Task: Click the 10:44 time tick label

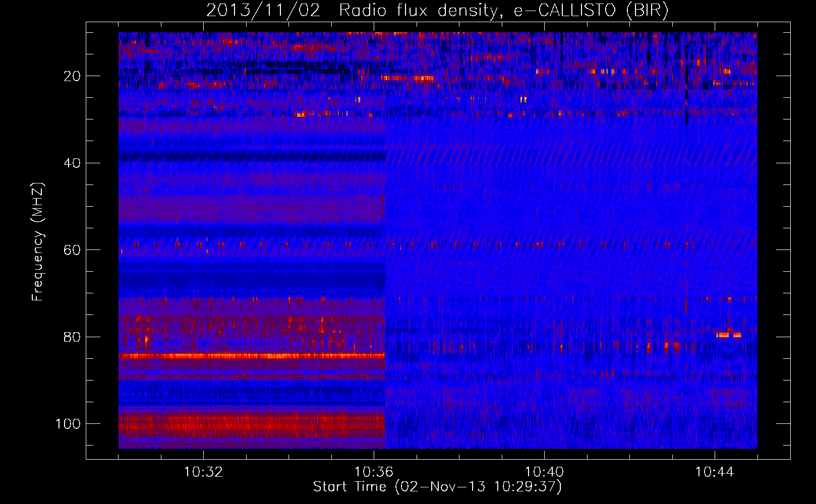Action: click(x=715, y=472)
